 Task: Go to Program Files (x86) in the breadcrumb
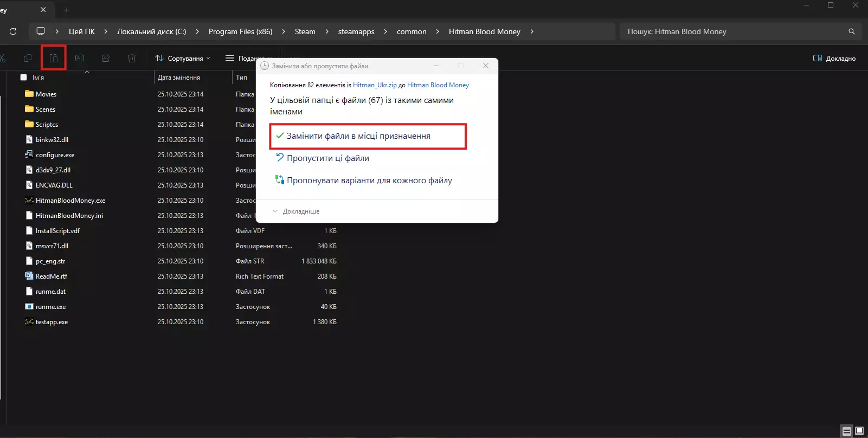pyautogui.click(x=241, y=31)
